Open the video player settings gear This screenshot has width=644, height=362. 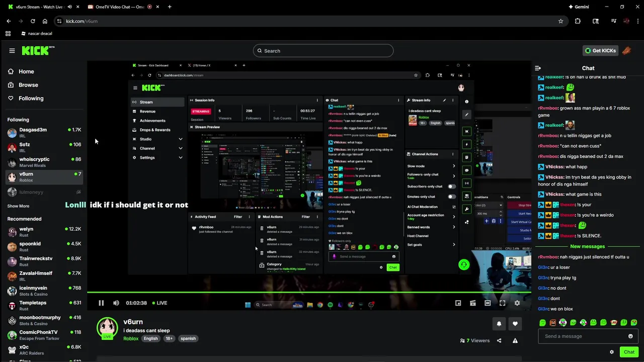point(517,303)
